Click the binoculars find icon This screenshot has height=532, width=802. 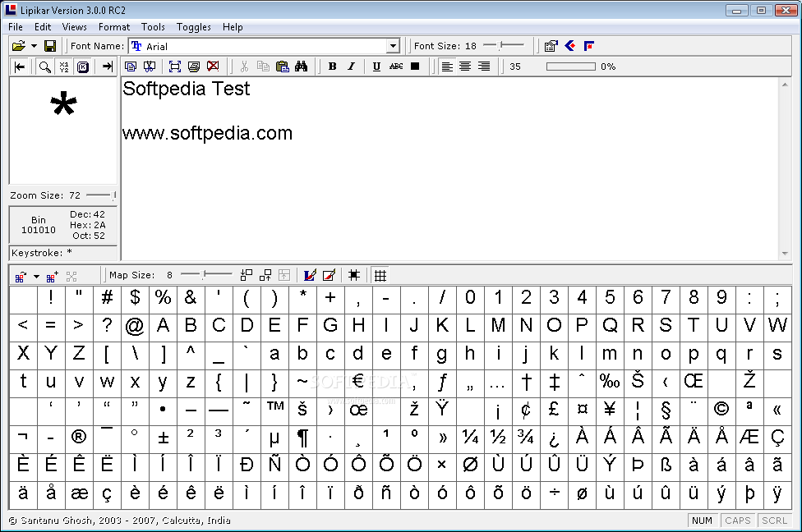pyautogui.click(x=302, y=66)
